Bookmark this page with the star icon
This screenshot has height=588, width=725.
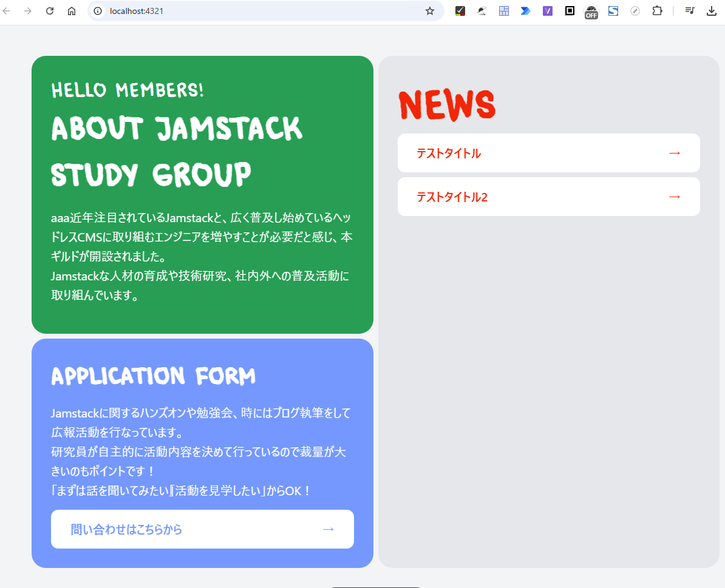430,11
